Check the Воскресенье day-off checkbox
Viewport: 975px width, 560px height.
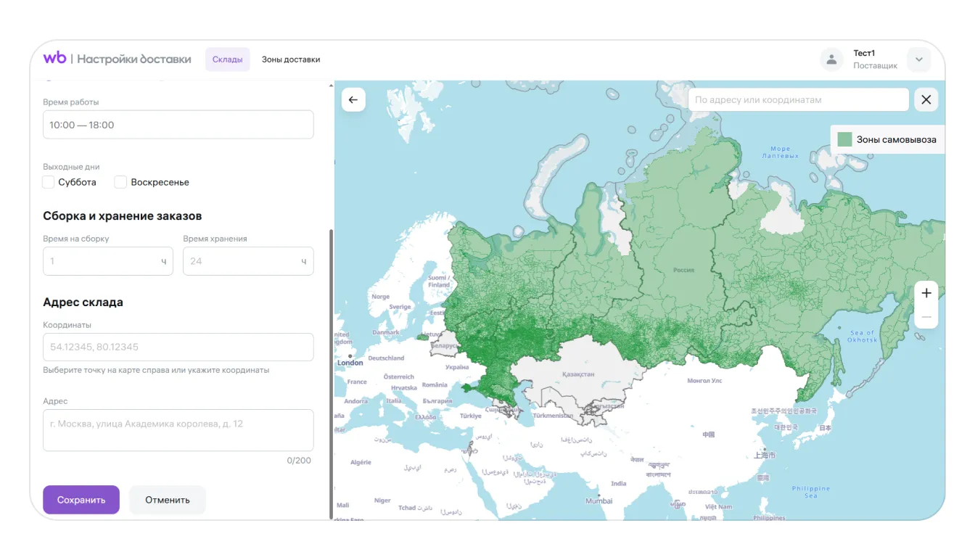(x=121, y=182)
